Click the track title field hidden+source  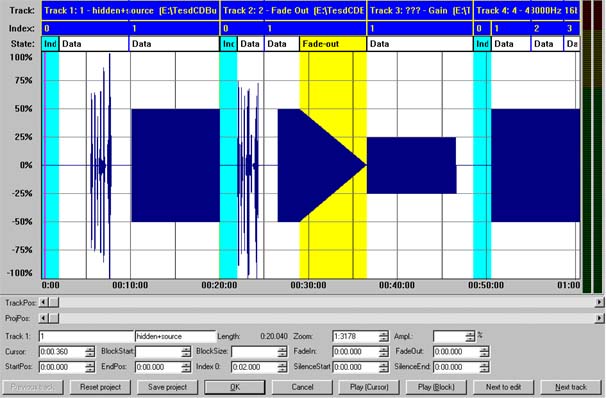175,336
